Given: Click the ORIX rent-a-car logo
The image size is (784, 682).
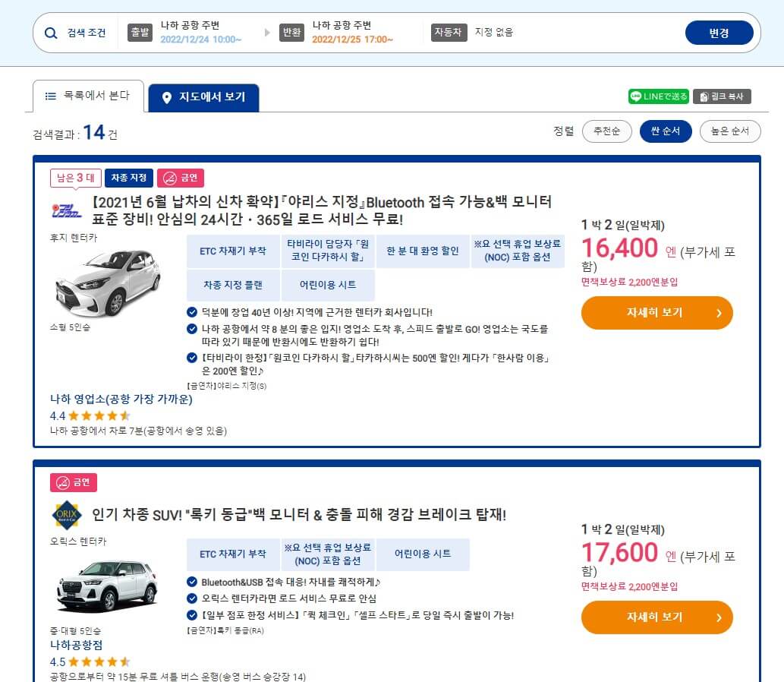Looking at the screenshot, I should pos(67,515).
